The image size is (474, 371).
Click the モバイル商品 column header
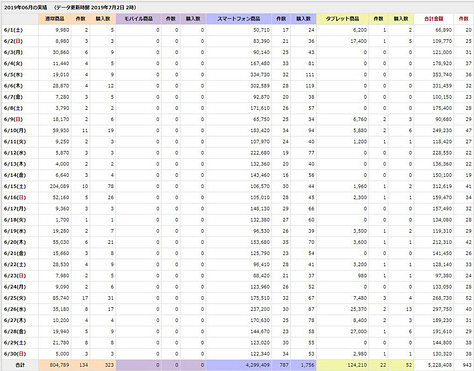point(139,19)
